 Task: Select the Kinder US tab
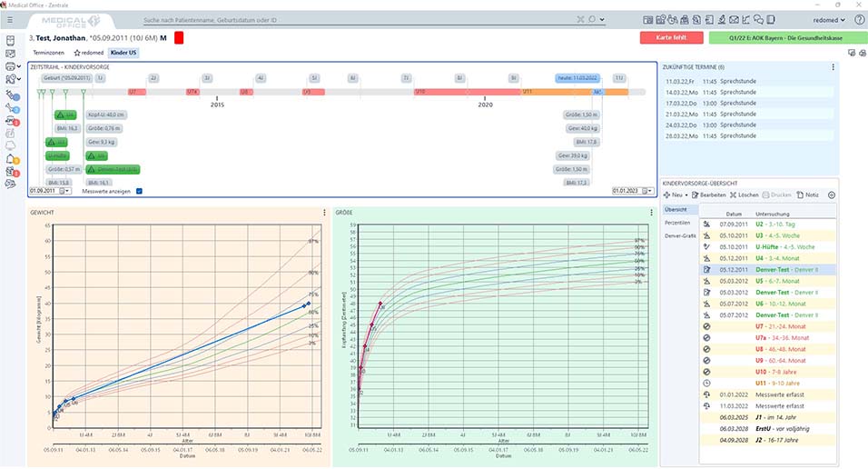coord(123,53)
